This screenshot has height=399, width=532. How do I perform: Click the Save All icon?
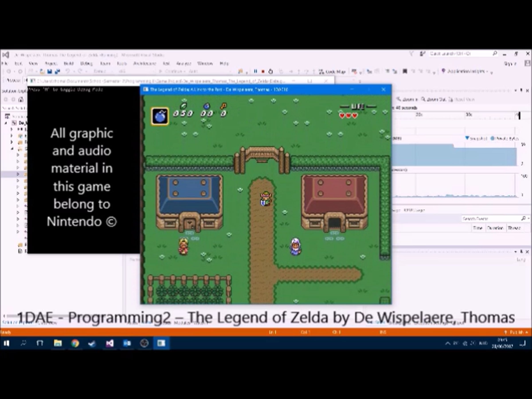pyautogui.click(x=57, y=71)
